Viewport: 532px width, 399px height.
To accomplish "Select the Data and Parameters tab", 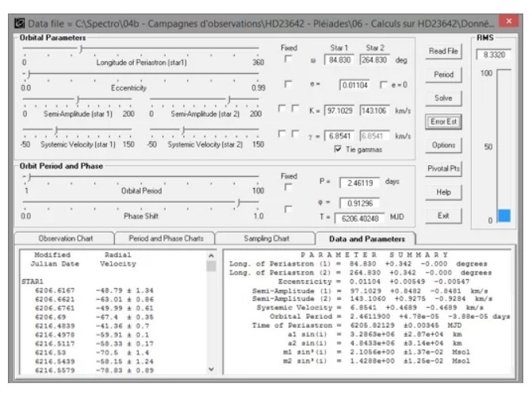I will tap(366, 239).
